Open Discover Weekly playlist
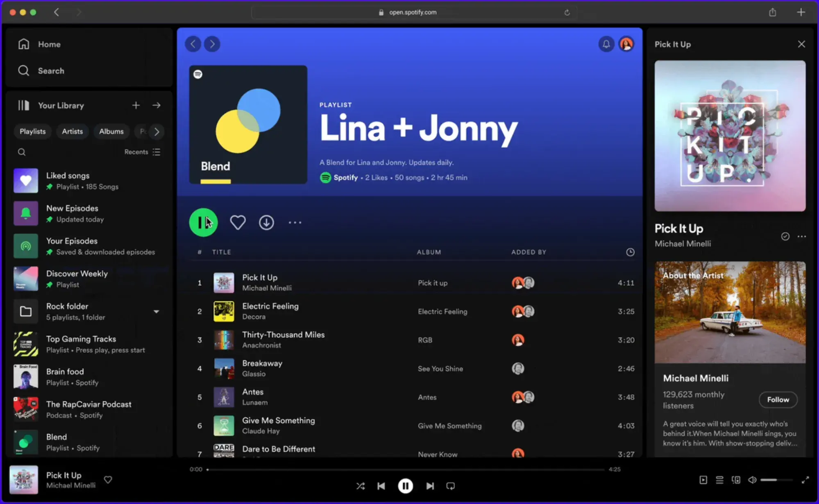Screen dimensions: 819x504 click(89, 279)
